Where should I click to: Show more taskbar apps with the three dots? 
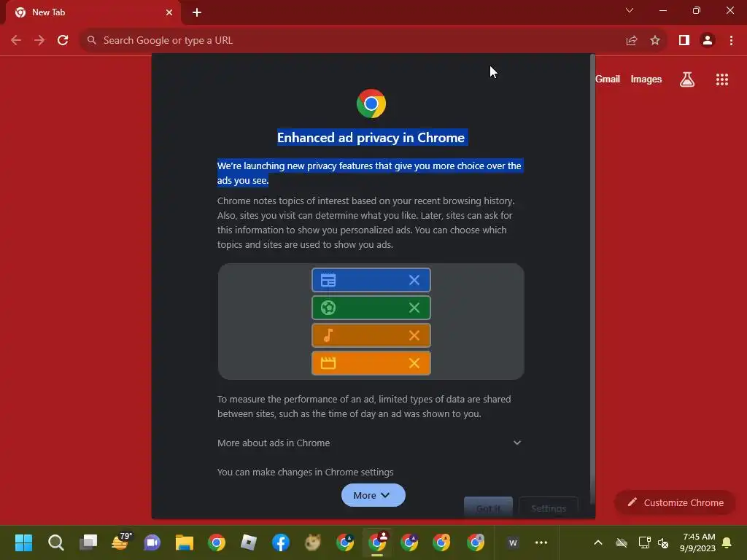[x=541, y=542]
